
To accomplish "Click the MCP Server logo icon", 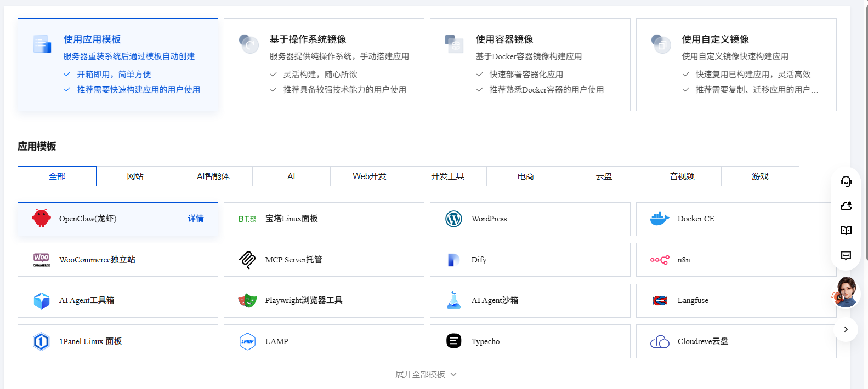I will click(247, 260).
